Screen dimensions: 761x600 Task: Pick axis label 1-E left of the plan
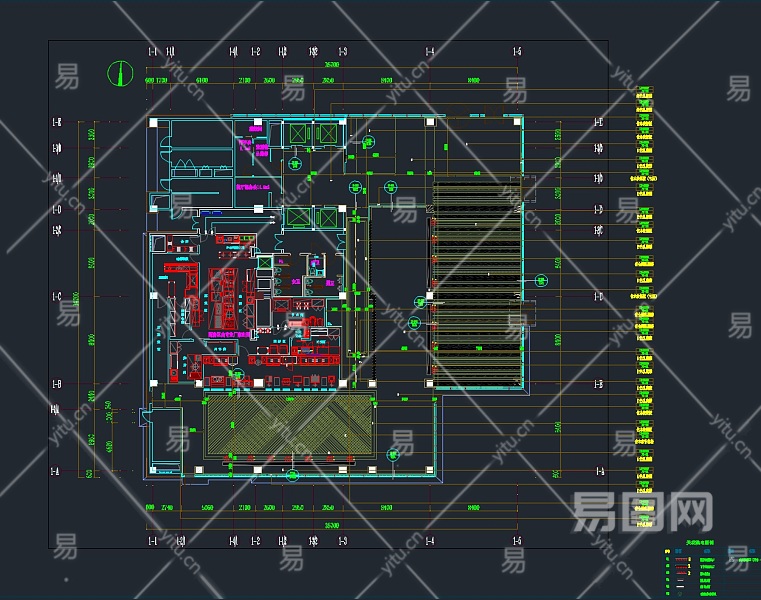pos(57,122)
